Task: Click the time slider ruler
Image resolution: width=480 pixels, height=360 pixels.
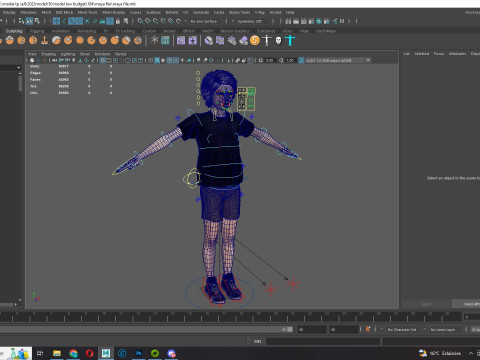Action: pos(230,317)
